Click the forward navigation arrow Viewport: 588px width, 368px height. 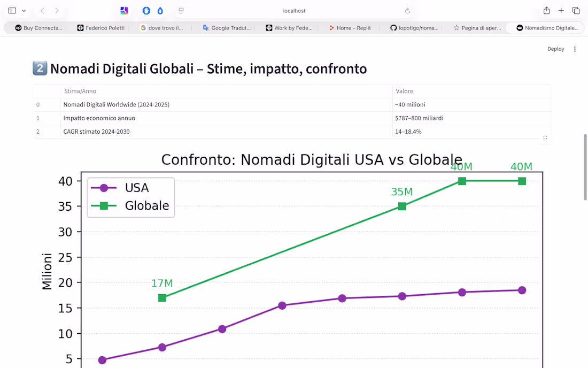point(57,10)
